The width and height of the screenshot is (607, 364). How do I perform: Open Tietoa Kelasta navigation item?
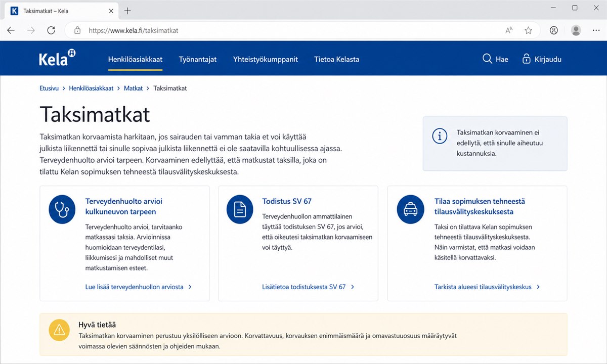coord(336,59)
